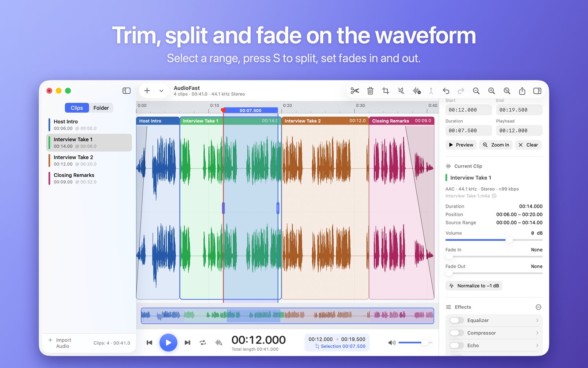Click the zoom to fit magnifier
The image size is (588, 368).
click(507, 91)
